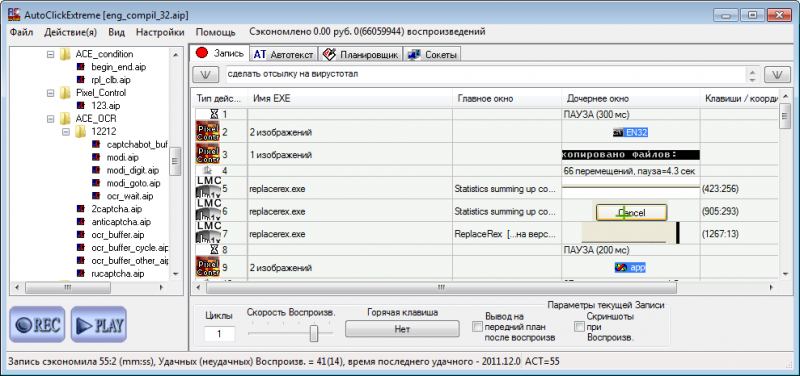Click the ACE_OCR folder icon

pos(65,118)
